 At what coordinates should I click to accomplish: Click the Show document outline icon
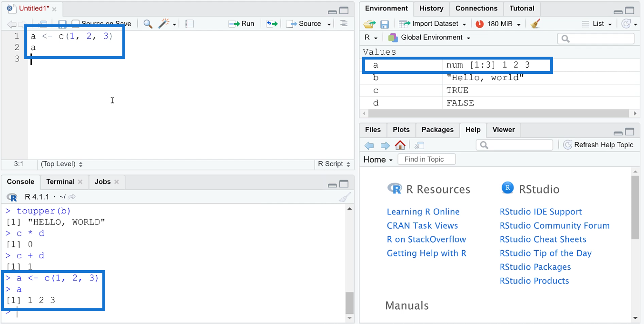pos(344,23)
